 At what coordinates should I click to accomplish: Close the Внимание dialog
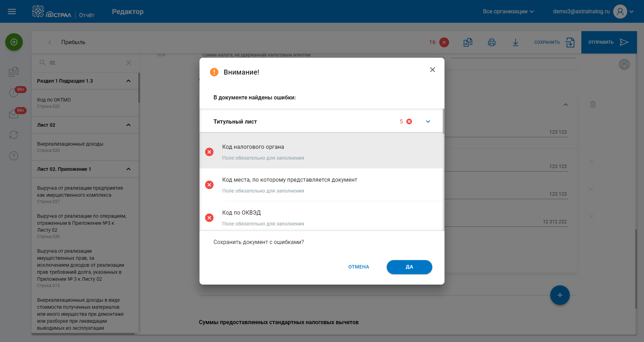coord(433,70)
